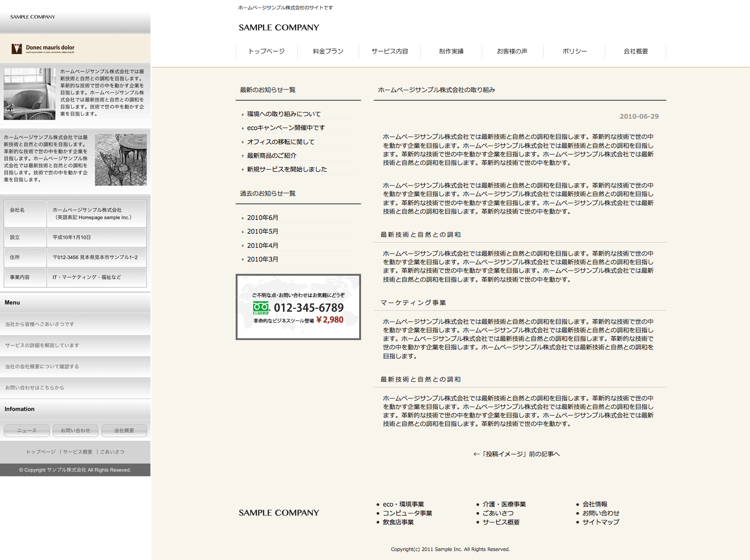Select 料金プラン in the top menu
This screenshot has height=560, width=750.
tap(328, 52)
